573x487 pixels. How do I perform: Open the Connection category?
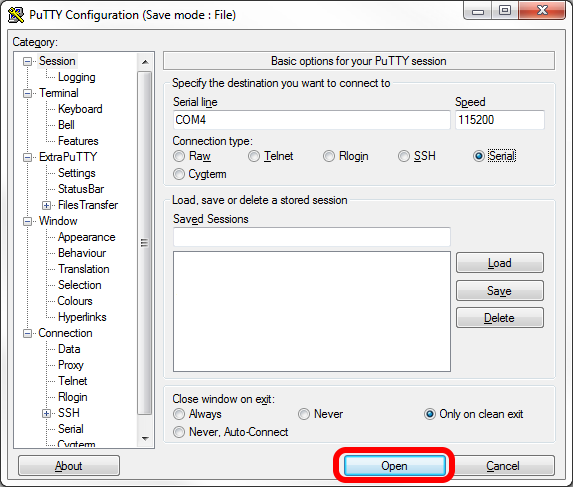65,333
